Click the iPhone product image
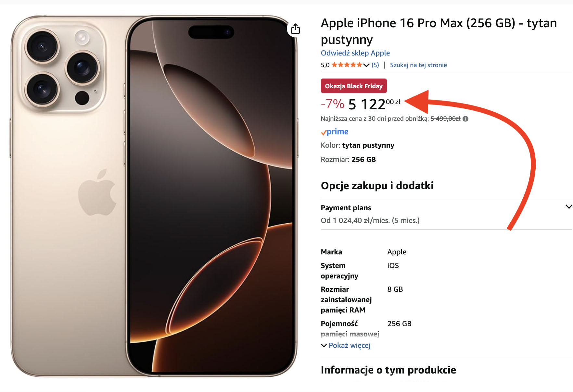The width and height of the screenshot is (573, 392). [154, 196]
